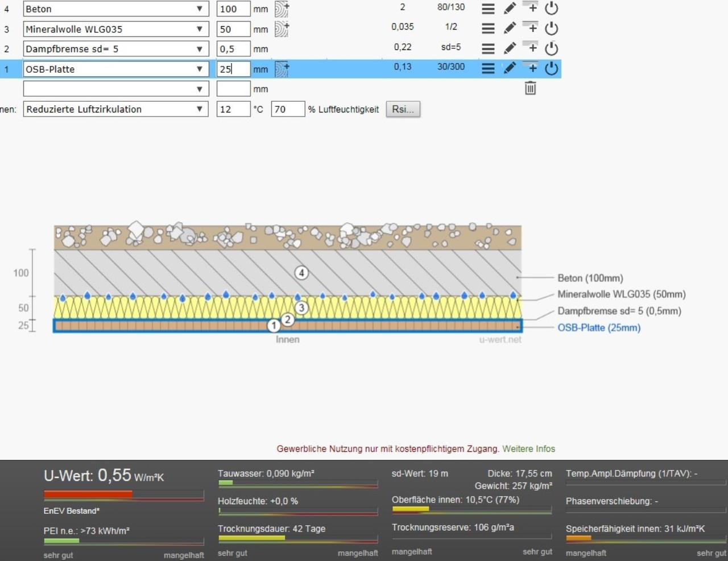Screen dimensions: 728x561
Task: Click the Beton thickness field showing 100
Action: pos(234,9)
